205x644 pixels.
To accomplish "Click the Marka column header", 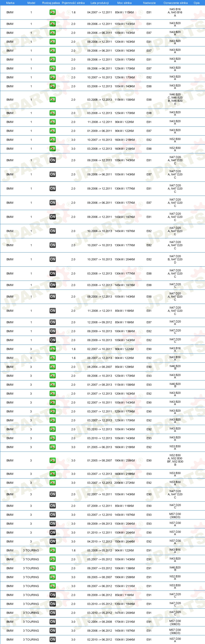I will 10,3.
